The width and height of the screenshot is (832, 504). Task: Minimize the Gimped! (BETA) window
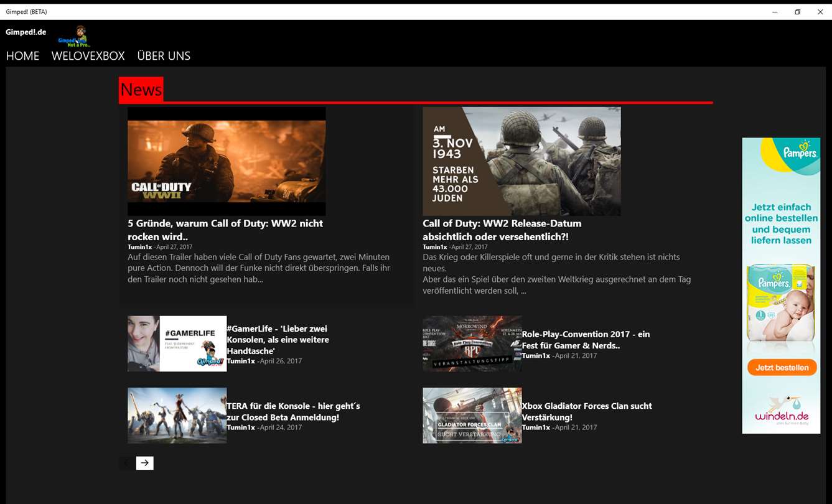coord(775,12)
